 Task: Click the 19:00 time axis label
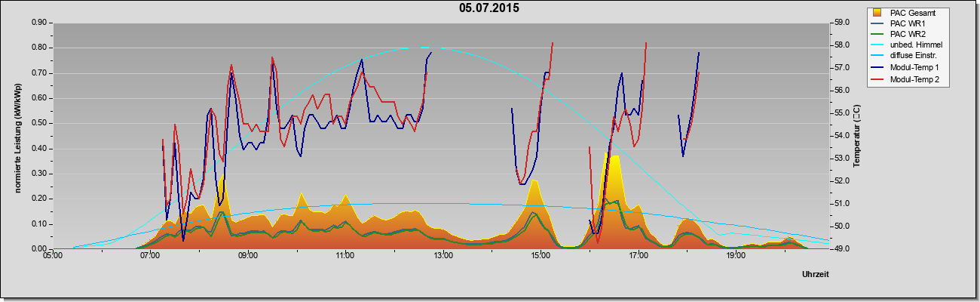click(x=736, y=257)
